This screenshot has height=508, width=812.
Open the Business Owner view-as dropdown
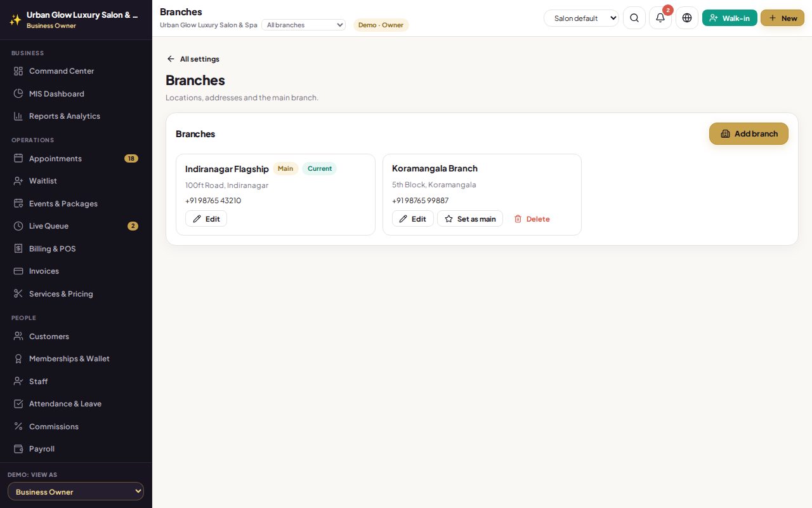[x=75, y=491]
